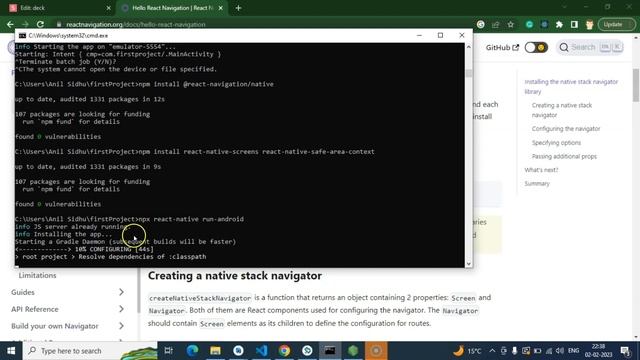This screenshot has height=360, width=640.
Task: Open the green hexagon Node.js taskbar icon
Action: [x=353, y=351]
